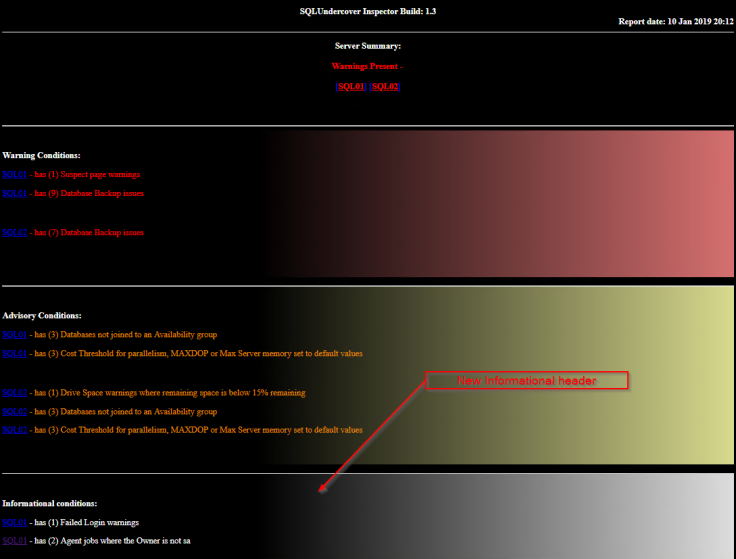The height and width of the screenshot is (559, 736).
Task: Select SQL02 'has (7) Database Backup issues' text
Action: 89,232
